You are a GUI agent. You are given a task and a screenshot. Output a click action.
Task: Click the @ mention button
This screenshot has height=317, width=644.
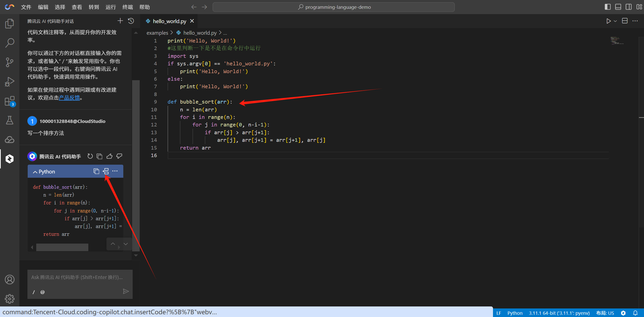43,292
